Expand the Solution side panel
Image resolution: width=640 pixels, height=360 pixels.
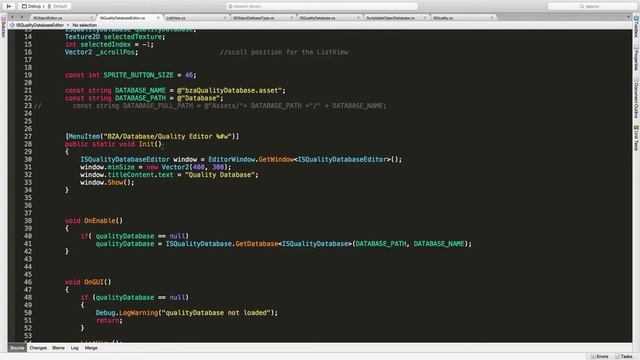click(3, 27)
